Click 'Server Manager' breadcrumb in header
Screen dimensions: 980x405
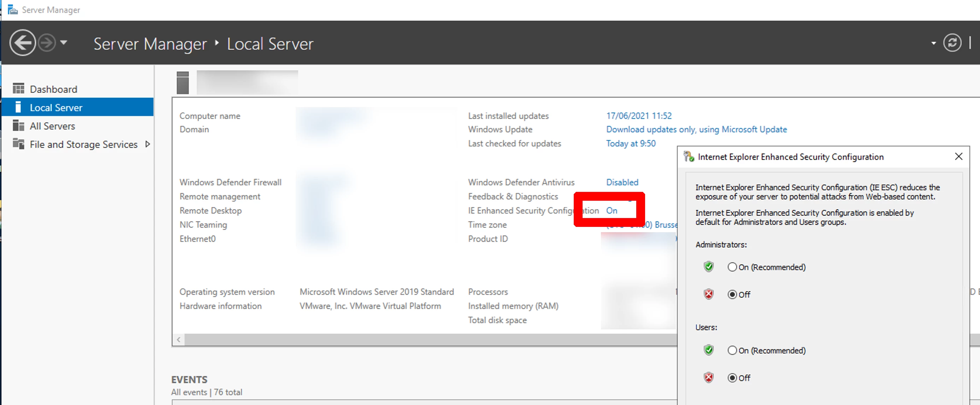(x=150, y=44)
